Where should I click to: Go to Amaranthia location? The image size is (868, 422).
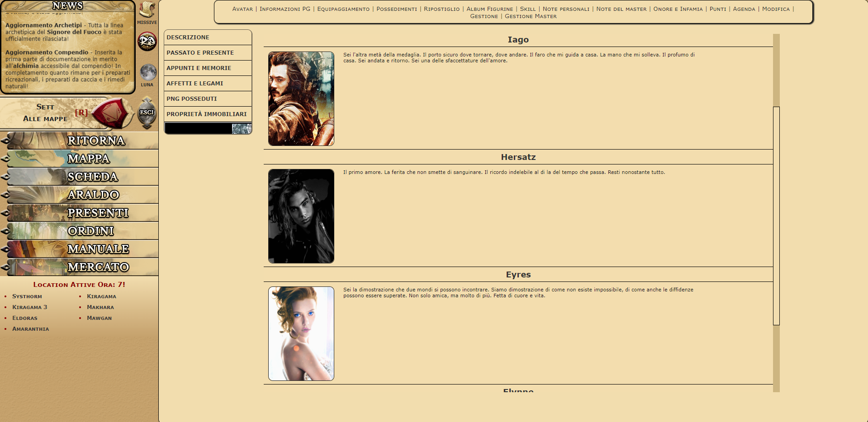pos(31,329)
